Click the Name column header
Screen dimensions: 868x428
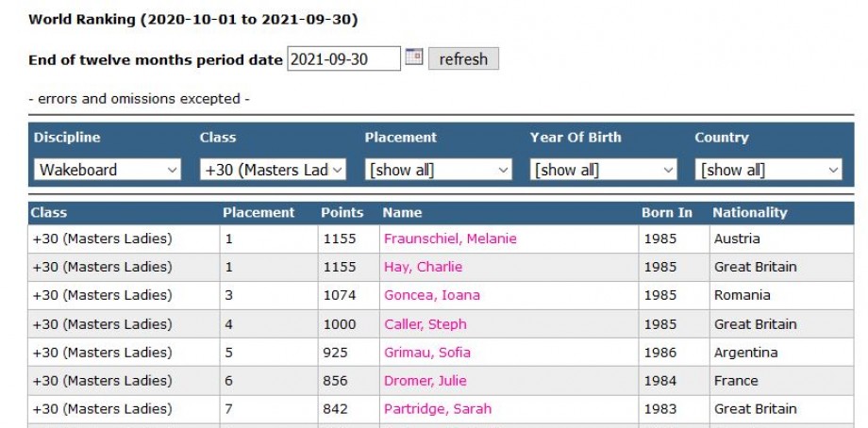coord(402,212)
